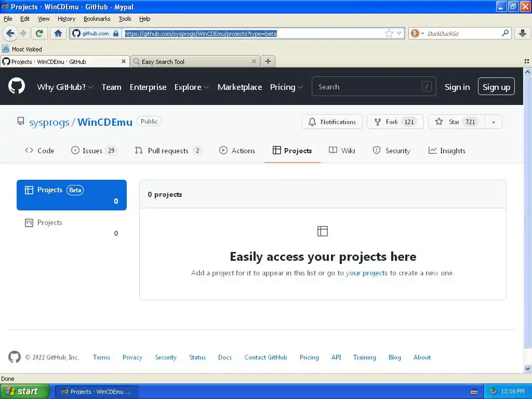
Task: Click the list all tabs grid icon
Action: click(x=527, y=61)
